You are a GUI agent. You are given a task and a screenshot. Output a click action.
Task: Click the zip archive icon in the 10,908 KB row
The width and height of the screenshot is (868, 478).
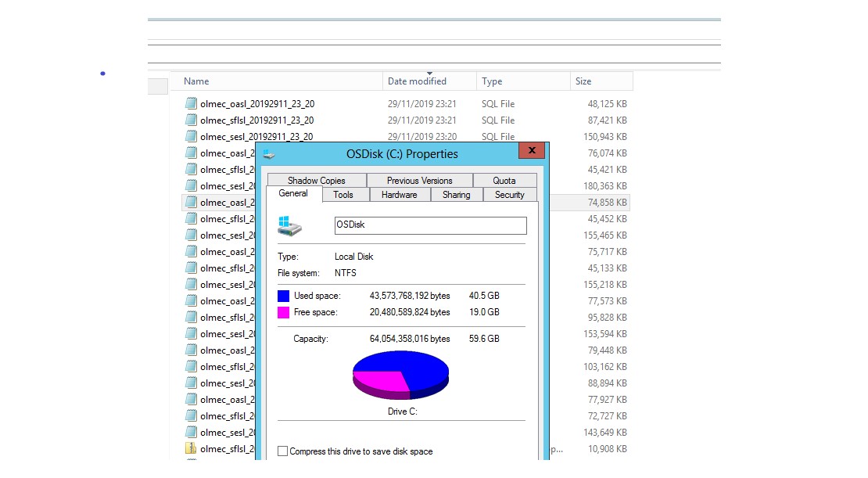(x=191, y=448)
